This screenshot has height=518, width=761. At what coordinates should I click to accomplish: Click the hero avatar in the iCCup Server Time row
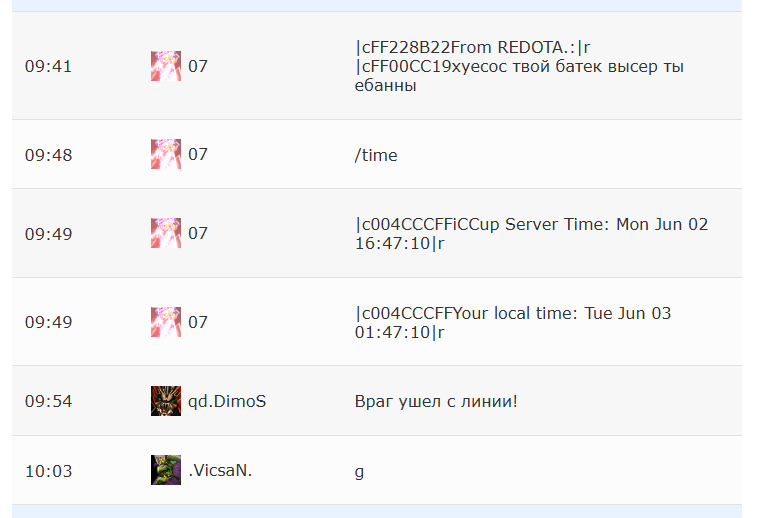pos(165,233)
